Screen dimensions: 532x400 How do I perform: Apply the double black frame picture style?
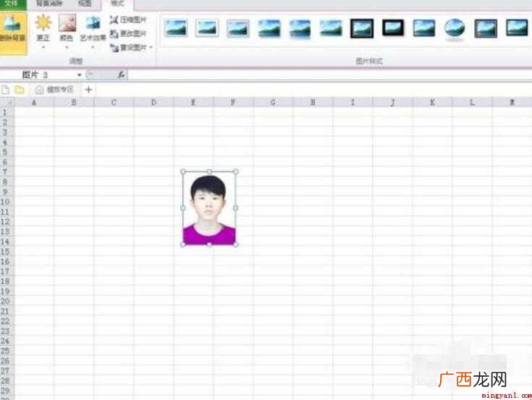point(362,28)
